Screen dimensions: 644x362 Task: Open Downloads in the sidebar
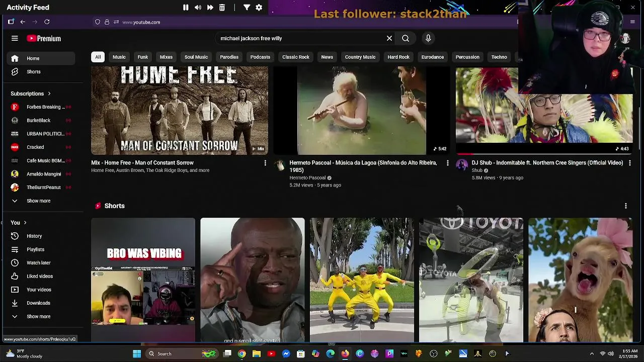pyautogui.click(x=40, y=303)
